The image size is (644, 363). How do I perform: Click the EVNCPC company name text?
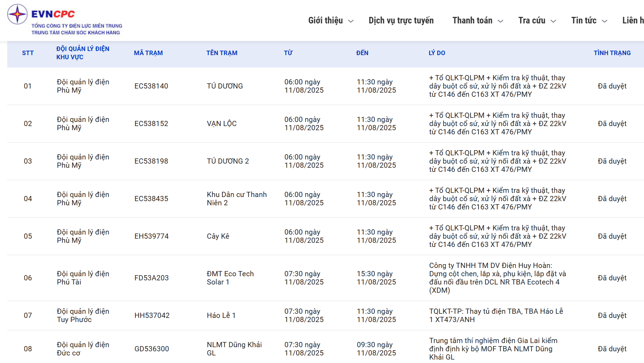53,14
